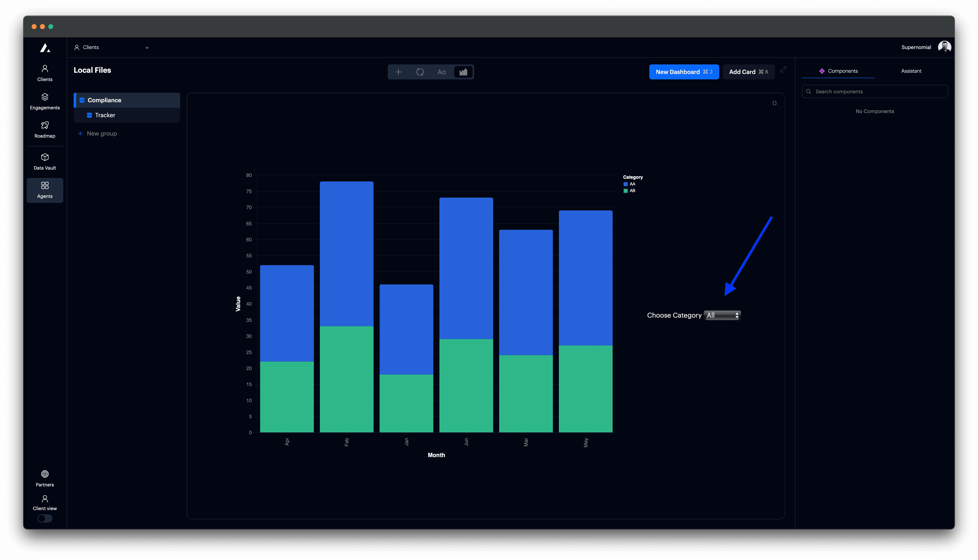Image resolution: width=978 pixels, height=560 pixels.
Task: Select the Clients icon in sidebar
Action: tap(45, 72)
